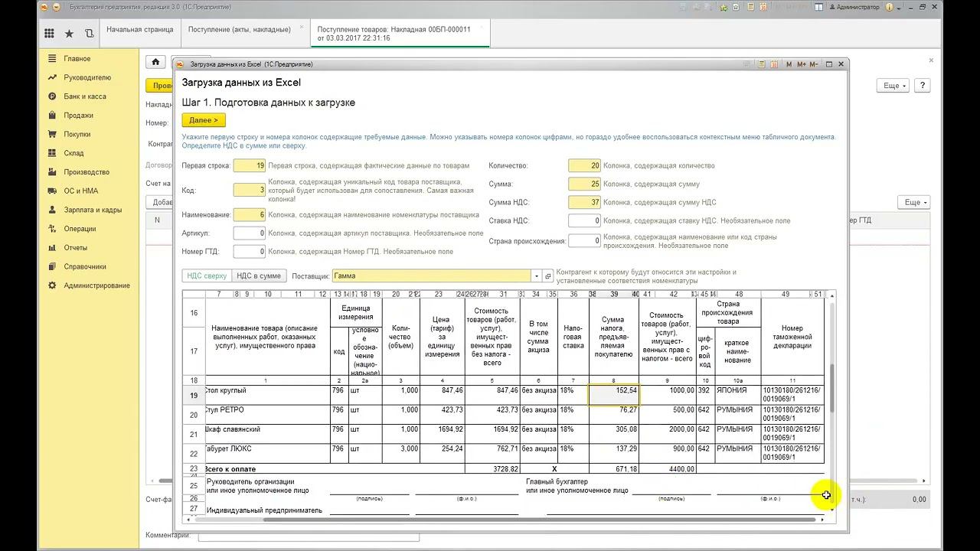Open the Продажи section in sidebar
The height and width of the screenshot is (551, 980).
click(78, 116)
